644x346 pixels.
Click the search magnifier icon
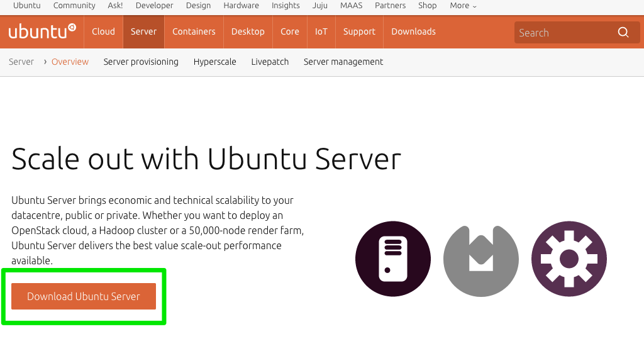[623, 32]
